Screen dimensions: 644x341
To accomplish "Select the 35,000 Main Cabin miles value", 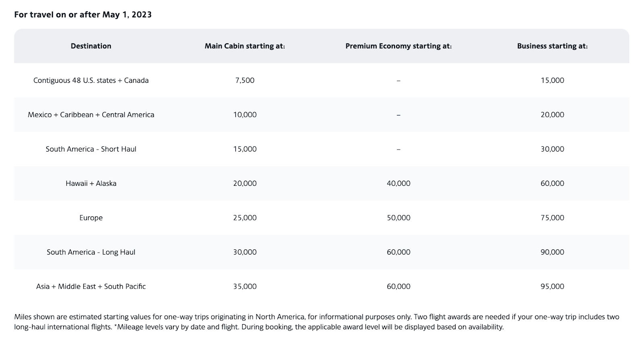I will [x=245, y=287].
